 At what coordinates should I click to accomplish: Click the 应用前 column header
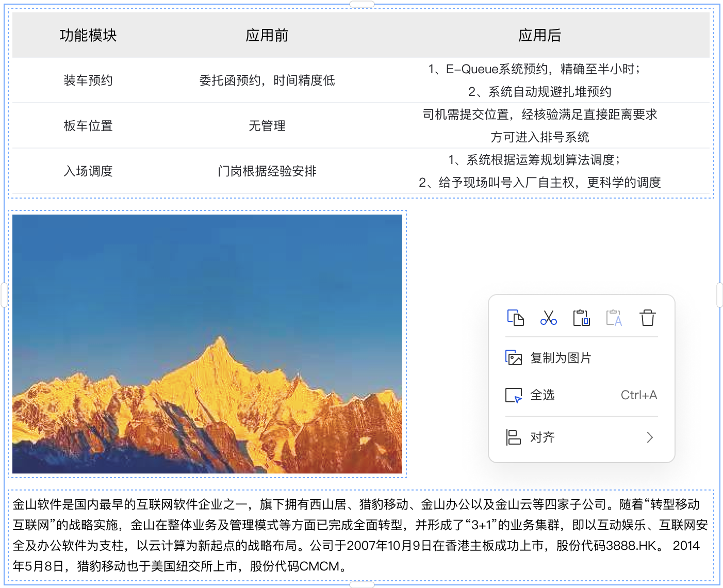pyautogui.click(x=267, y=35)
